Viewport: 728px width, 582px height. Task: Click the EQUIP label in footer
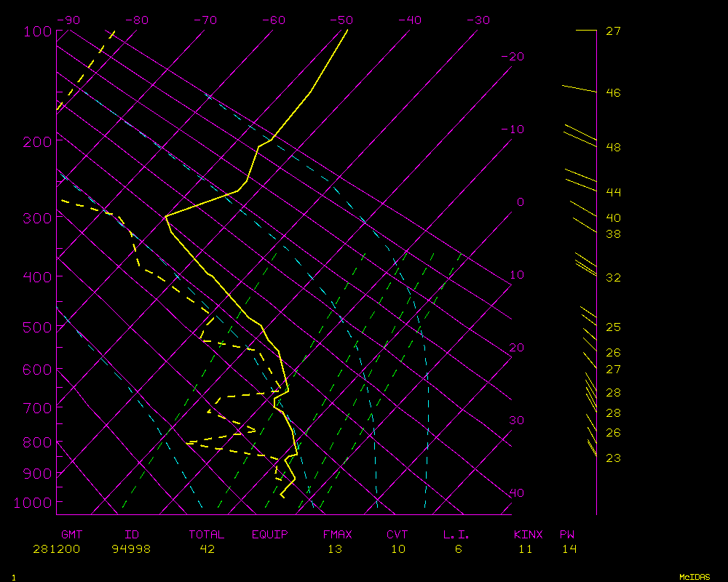point(270,535)
